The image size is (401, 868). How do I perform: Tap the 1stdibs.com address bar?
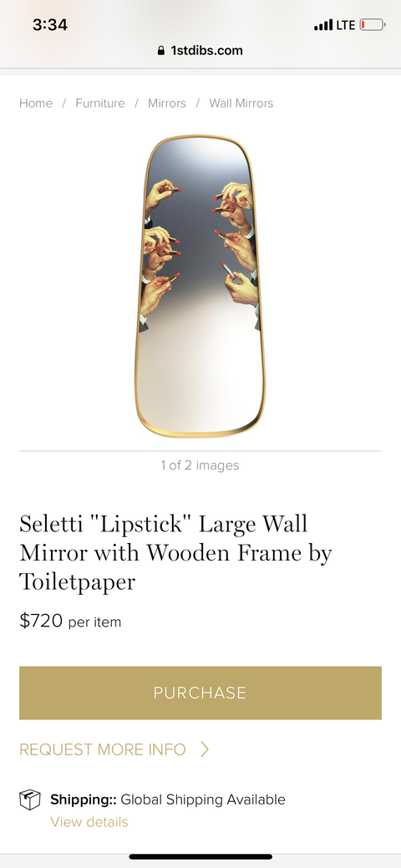(200, 50)
